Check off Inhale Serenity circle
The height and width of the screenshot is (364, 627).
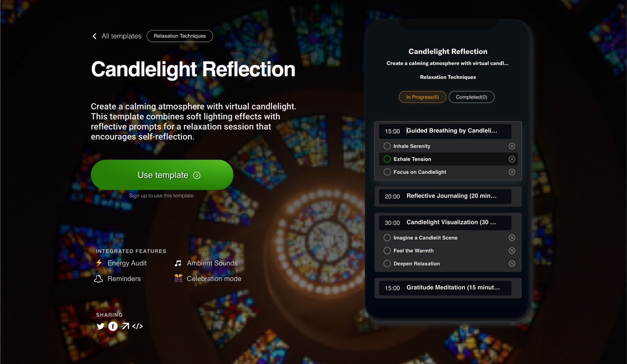(x=387, y=146)
